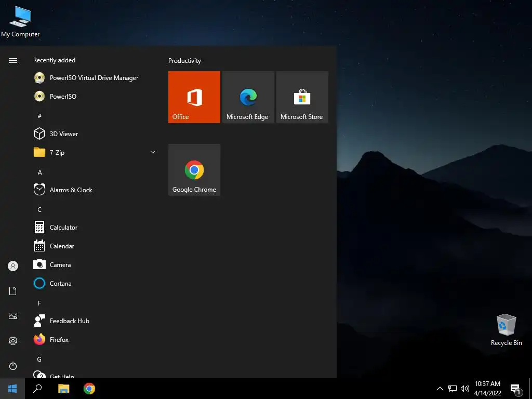The height and width of the screenshot is (399, 532).
Task: Launch Google Chrome tile
Action: click(x=194, y=170)
